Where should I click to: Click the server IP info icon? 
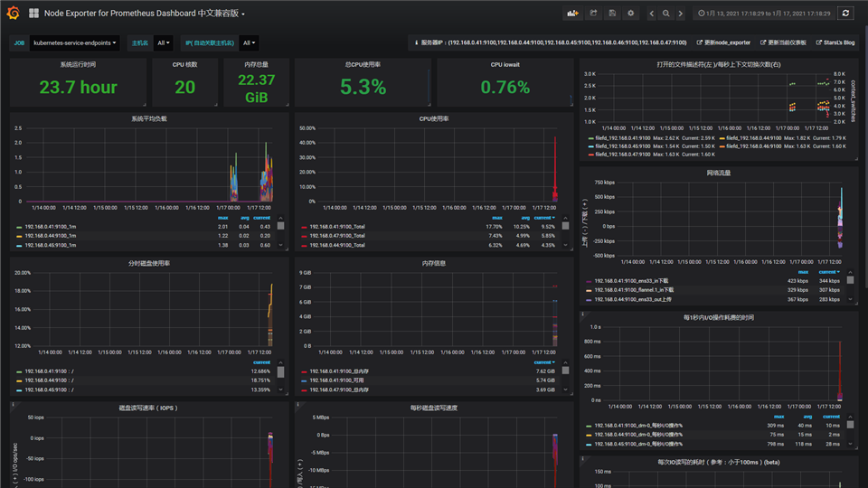click(x=416, y=42)
